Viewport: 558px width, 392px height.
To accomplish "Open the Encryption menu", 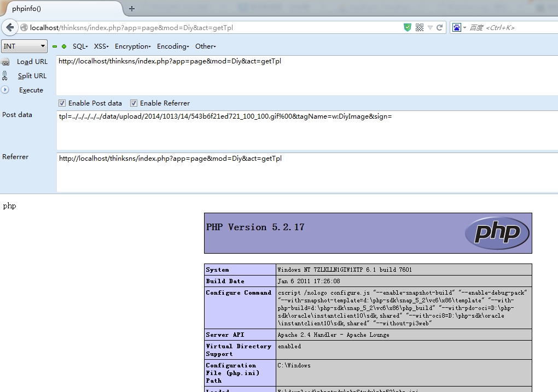I will pyautogui.click(x=133, y=46).
